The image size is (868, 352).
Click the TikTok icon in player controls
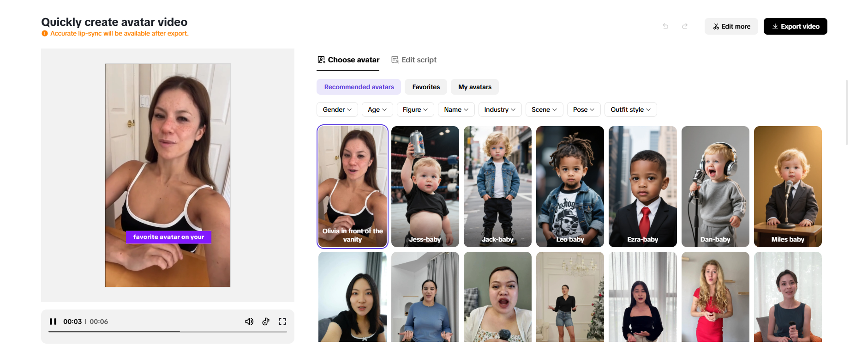(x=266, y=322)
